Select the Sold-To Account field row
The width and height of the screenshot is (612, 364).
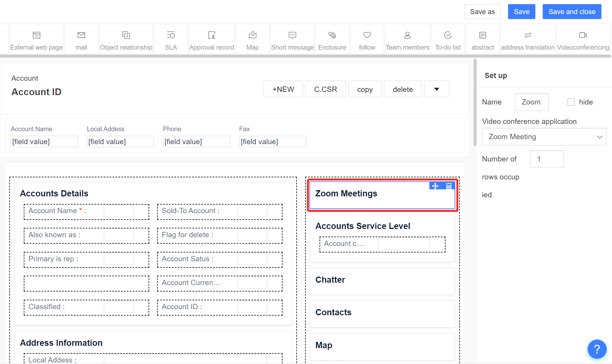click(220, 212)
